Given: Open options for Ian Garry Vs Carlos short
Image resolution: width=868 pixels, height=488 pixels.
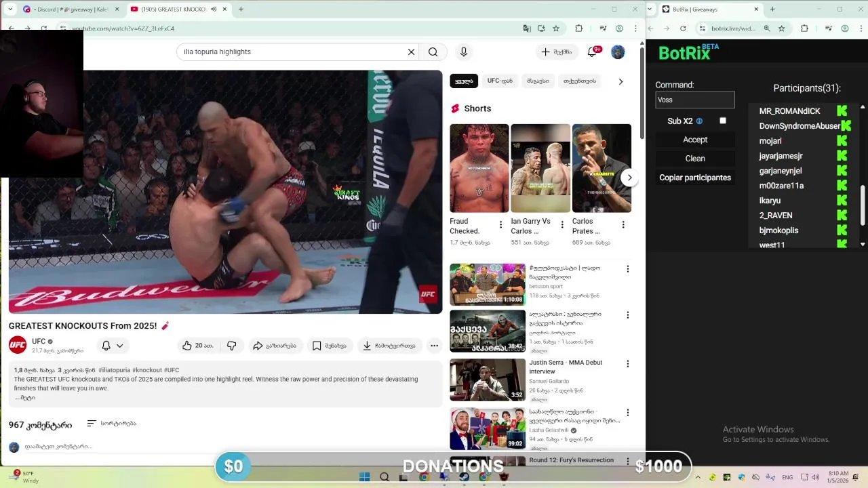Looking at the screenshot, I should [561, 225].
